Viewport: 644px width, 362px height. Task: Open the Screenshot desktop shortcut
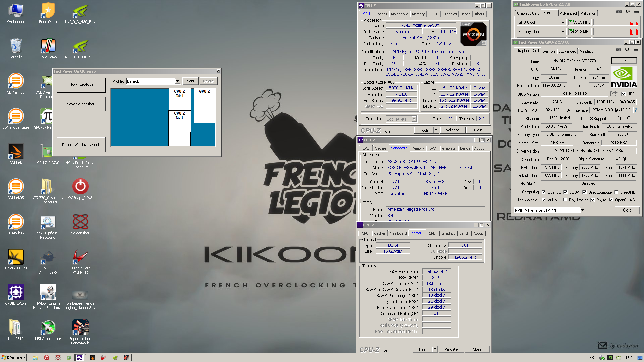pos(80,225)
